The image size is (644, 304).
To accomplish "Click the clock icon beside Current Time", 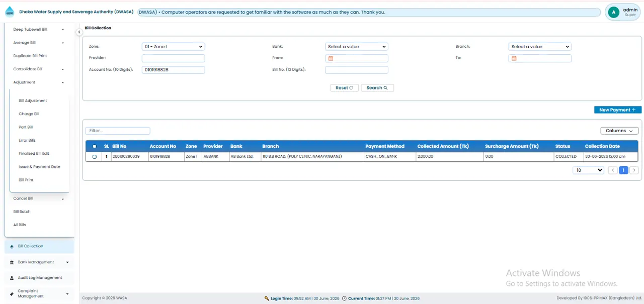I will [x=344, y=298].
